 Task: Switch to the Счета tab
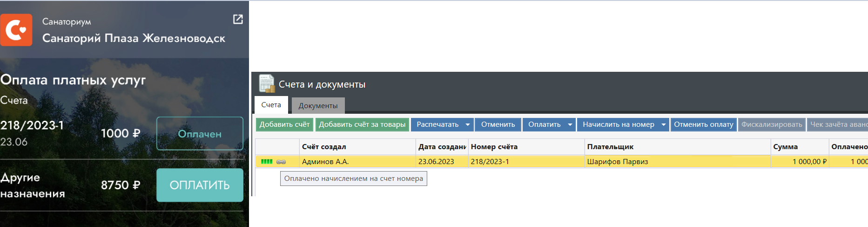(271, 105)
